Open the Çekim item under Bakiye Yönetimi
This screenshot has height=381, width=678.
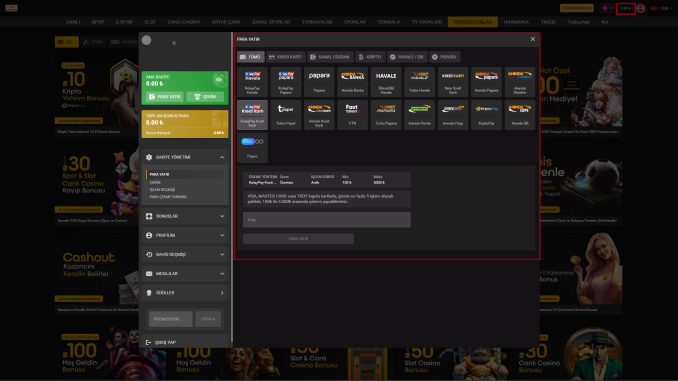(155, 182)
